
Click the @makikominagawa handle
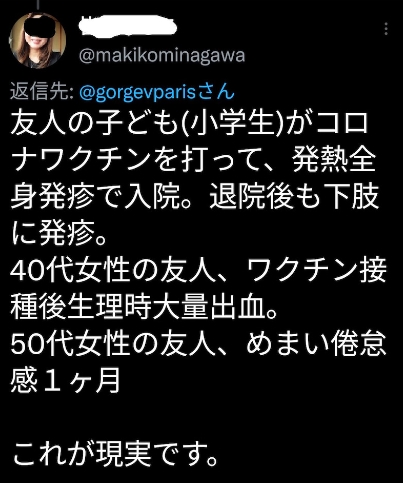pos(162,55)
